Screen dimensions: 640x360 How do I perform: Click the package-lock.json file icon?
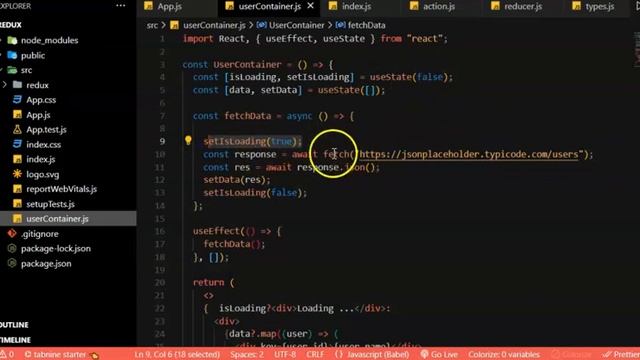tap(12, 248)
